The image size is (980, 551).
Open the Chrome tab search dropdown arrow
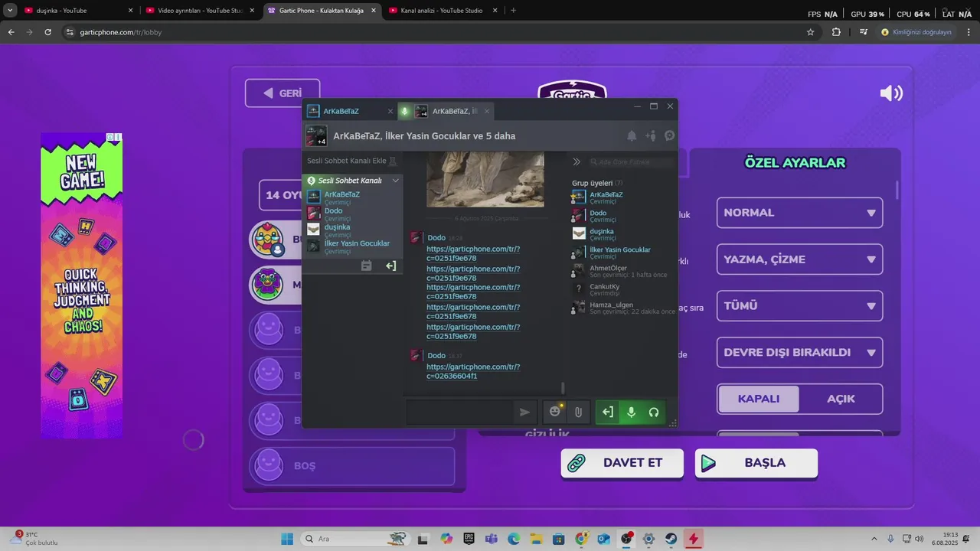pyautogui.click(x=10, y=11)
